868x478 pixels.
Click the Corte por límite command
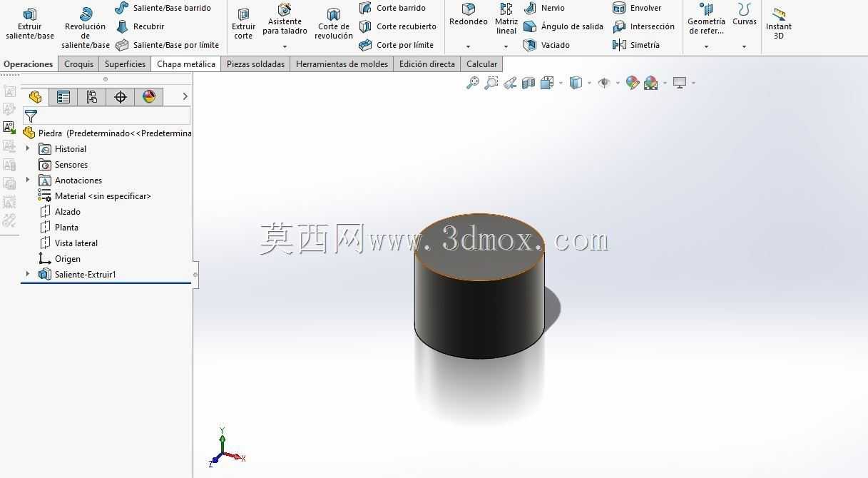click(x=397, y=45)
